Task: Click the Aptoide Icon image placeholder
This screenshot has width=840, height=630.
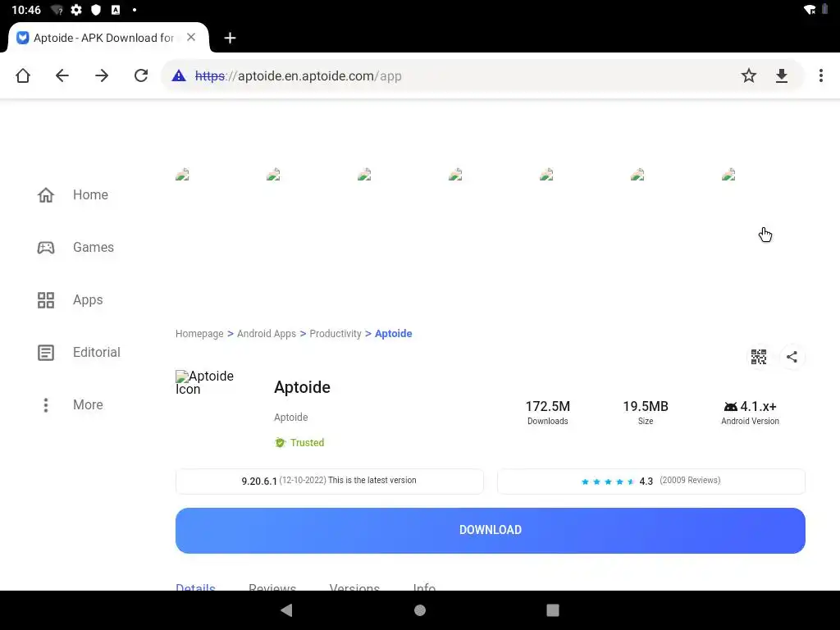Action: [x=204, y=382]
